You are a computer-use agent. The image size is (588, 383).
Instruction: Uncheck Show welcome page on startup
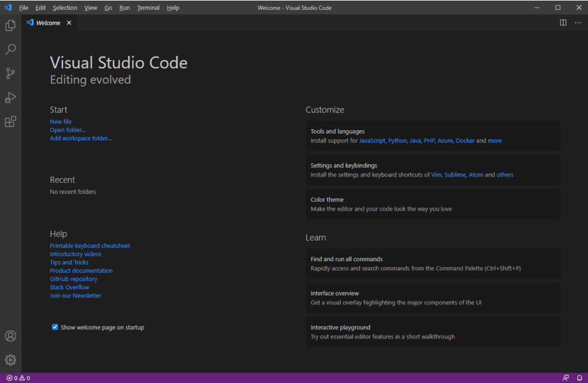coord(55,326)
